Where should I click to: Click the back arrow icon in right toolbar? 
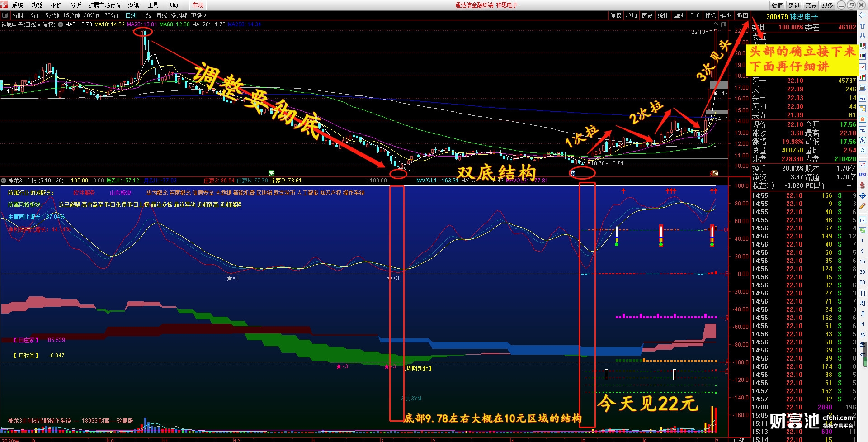[x=863, y=15]
